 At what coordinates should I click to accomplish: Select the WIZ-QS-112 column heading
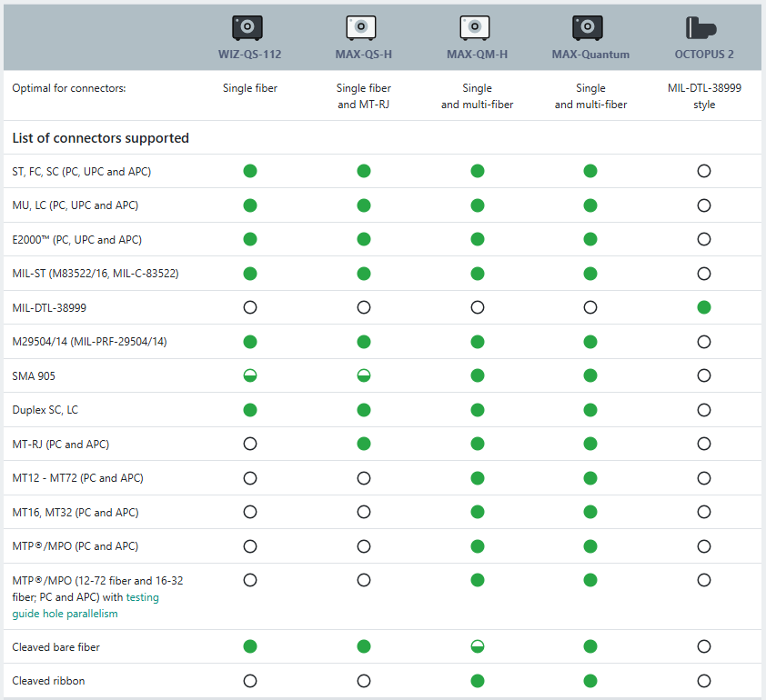[x=249, y=55]
